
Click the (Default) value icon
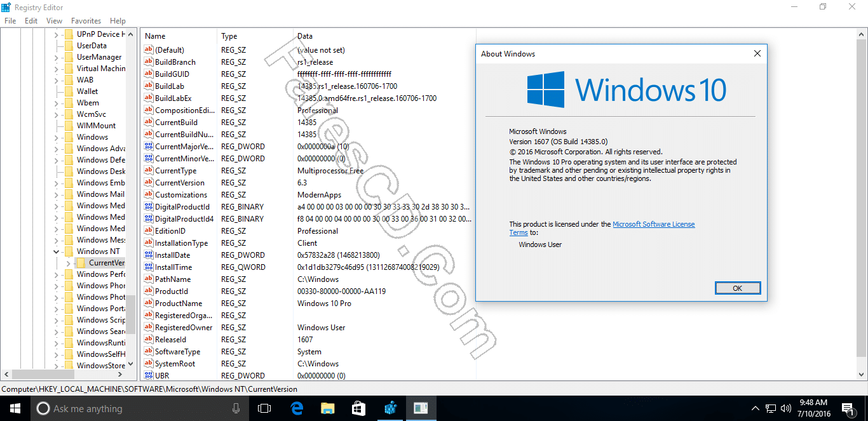(x=149, y=50)
